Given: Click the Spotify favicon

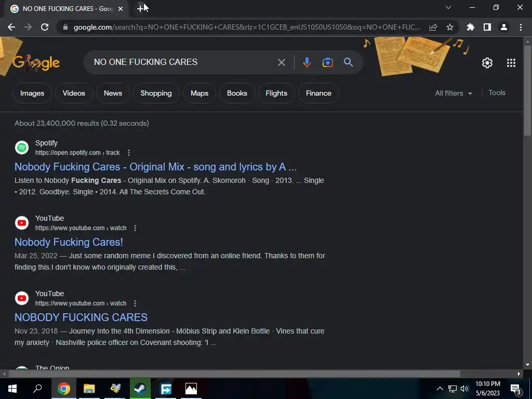Looking at the screenshot, I should coord(22,148).
